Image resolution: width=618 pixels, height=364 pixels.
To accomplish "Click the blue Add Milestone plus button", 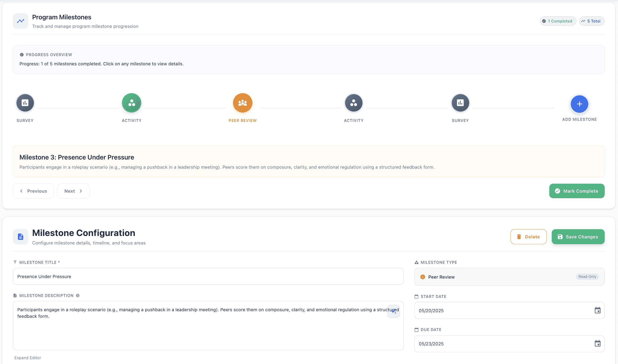I will point(579,104).
